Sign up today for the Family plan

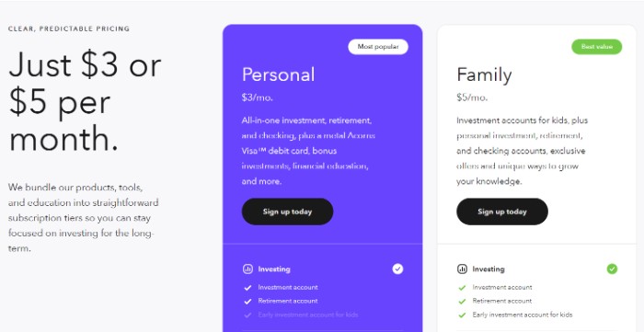tap(502, 212)
